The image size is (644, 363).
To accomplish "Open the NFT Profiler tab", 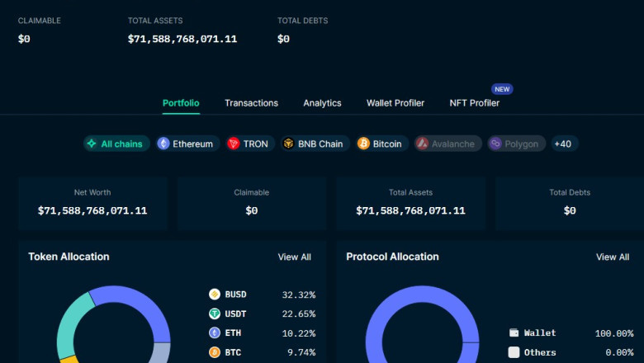I will pos(475,103).
